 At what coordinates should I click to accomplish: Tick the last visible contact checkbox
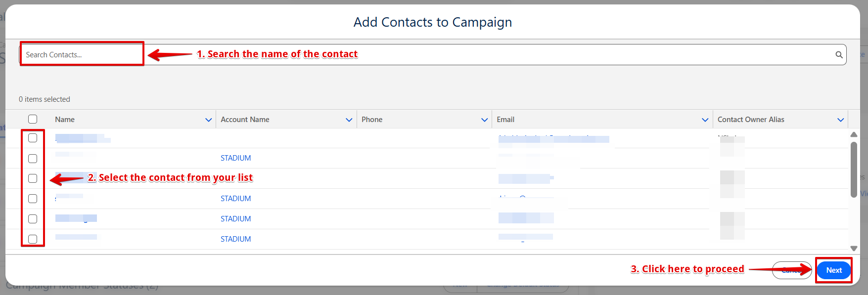click(x=33, y=239)
